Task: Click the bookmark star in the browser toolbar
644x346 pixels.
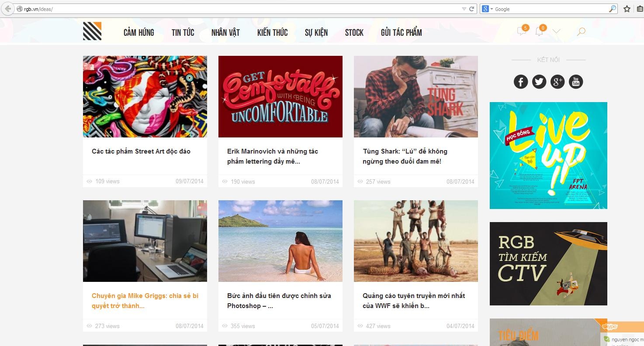Action: [x=627, y=8]
